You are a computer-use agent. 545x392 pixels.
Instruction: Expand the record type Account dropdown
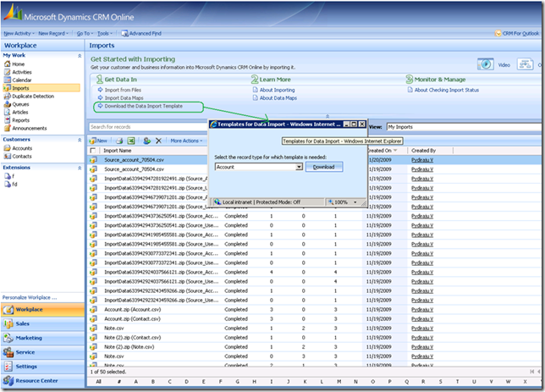coord(300,168)
